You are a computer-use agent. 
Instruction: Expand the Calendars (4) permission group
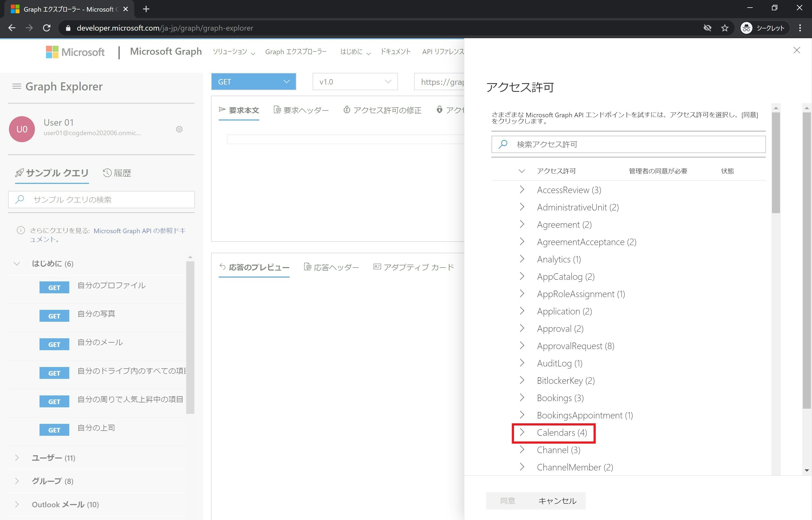(x=522, y=432)
